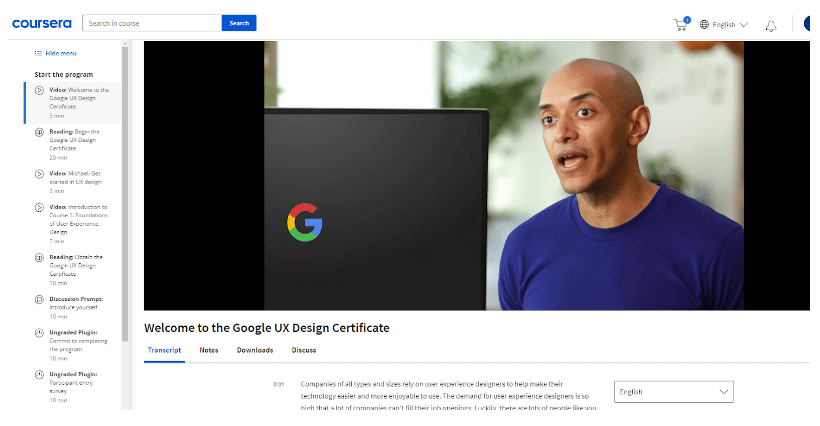Image resolution: width=820 pixels, height=426 pixels.
Task: Click discussion icon beside Introduce yourself
Action: (39, 300)
